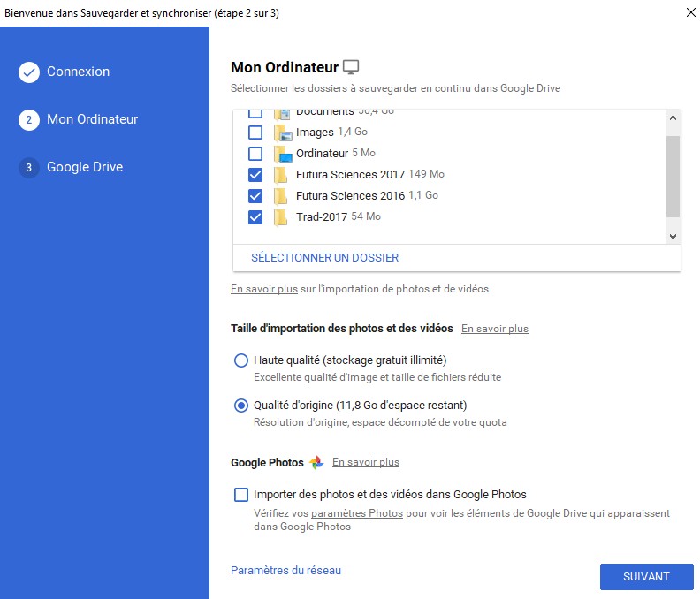The image size is (700, 599).
Task: Click the Futura Sciences 2016 folder icon
Action: 281,196
